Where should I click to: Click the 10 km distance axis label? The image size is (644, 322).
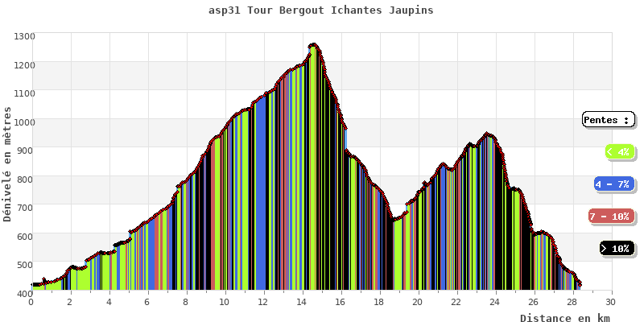point(225,303)
